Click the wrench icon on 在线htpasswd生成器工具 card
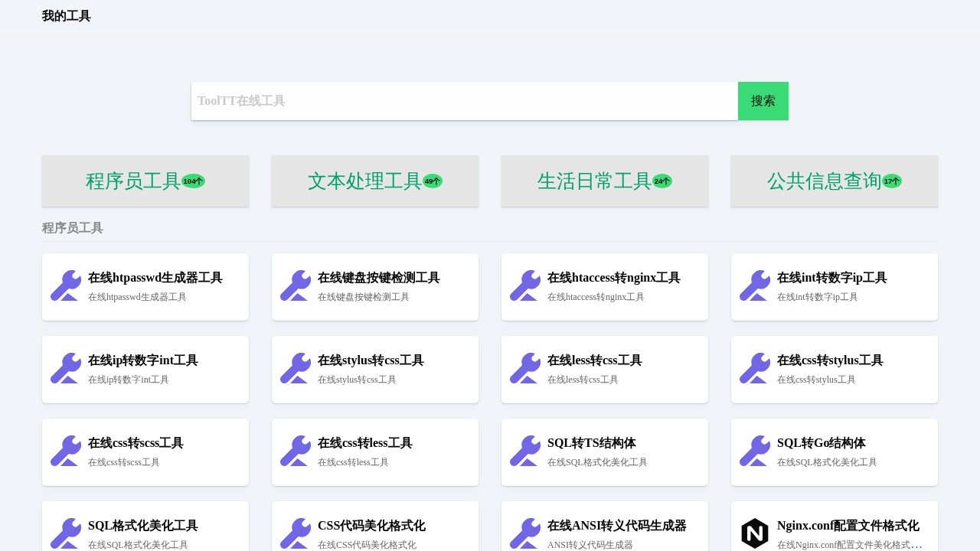The width and height of the screenshot is (980, 551). [x=65, y=285]
